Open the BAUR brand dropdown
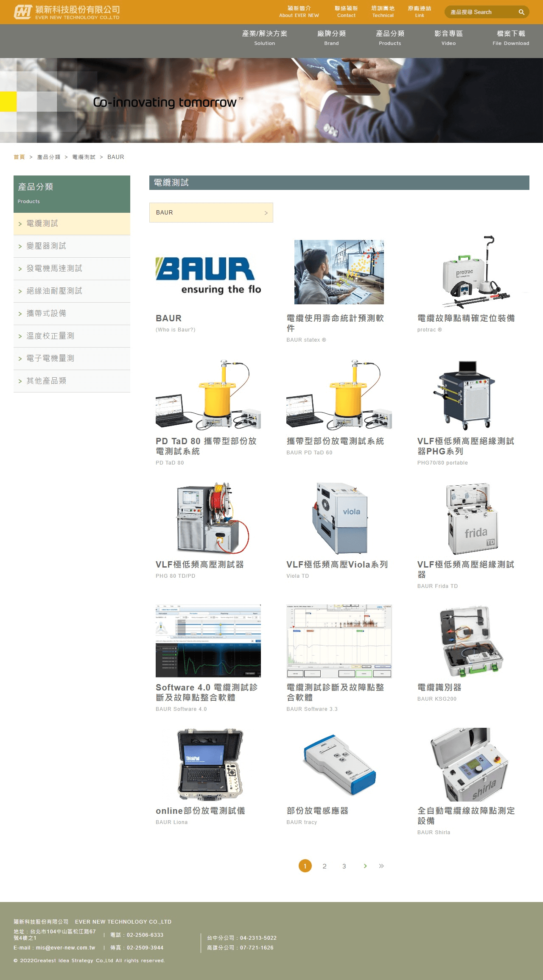The height and width of the screenshot is (980, 543). pyautogui.click(x=211, y=212)
